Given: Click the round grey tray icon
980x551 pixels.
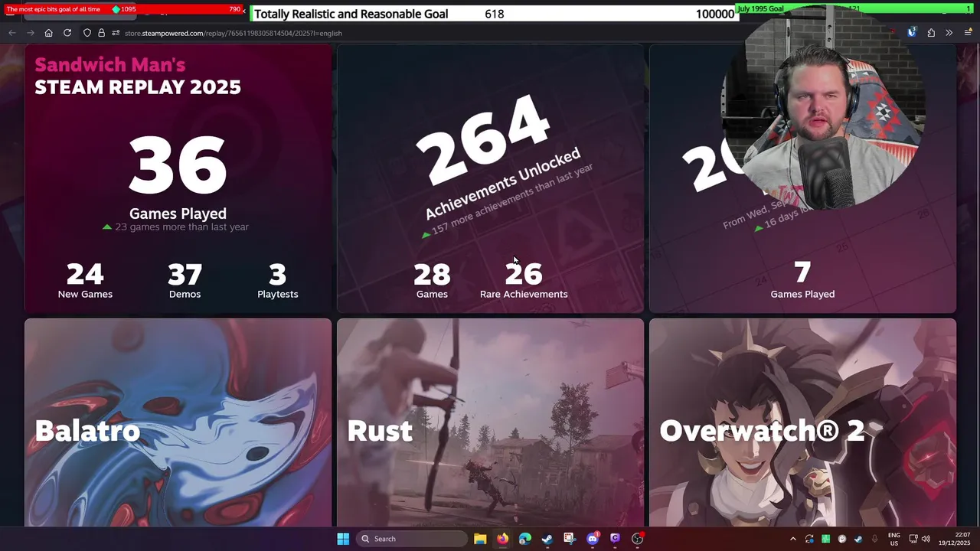Looking at the screenshot, I should (x=842, y=539).
